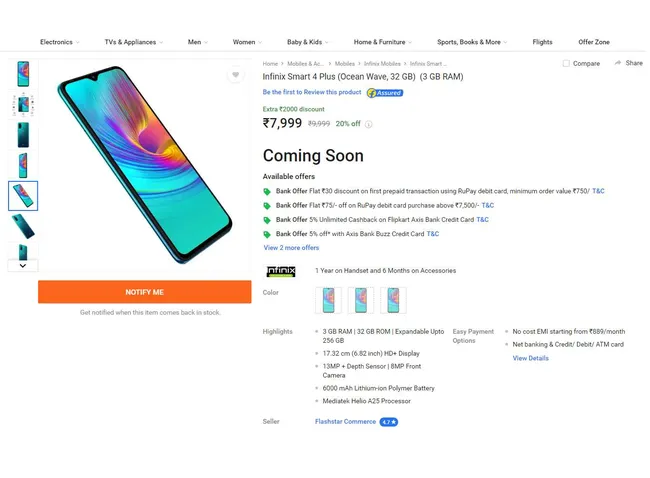Click the Infinix brand logo
The width and height of the screenshot is (650, 478).
[281, 271]
